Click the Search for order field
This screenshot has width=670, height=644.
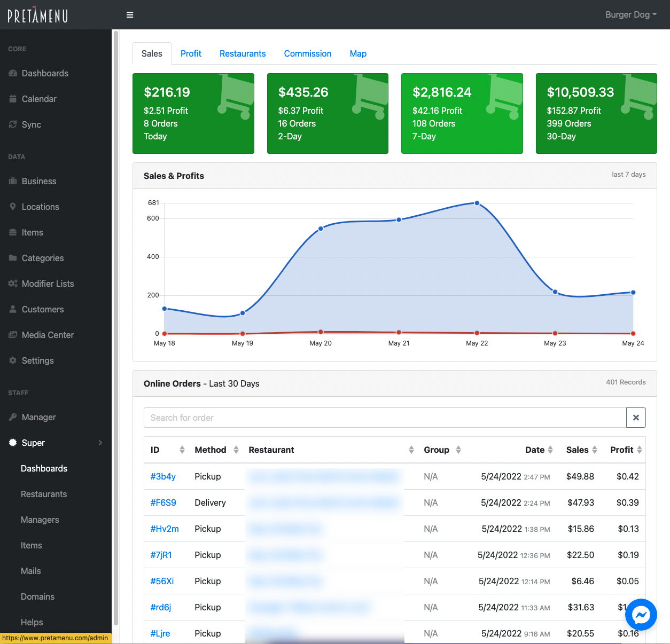[385, 418]
